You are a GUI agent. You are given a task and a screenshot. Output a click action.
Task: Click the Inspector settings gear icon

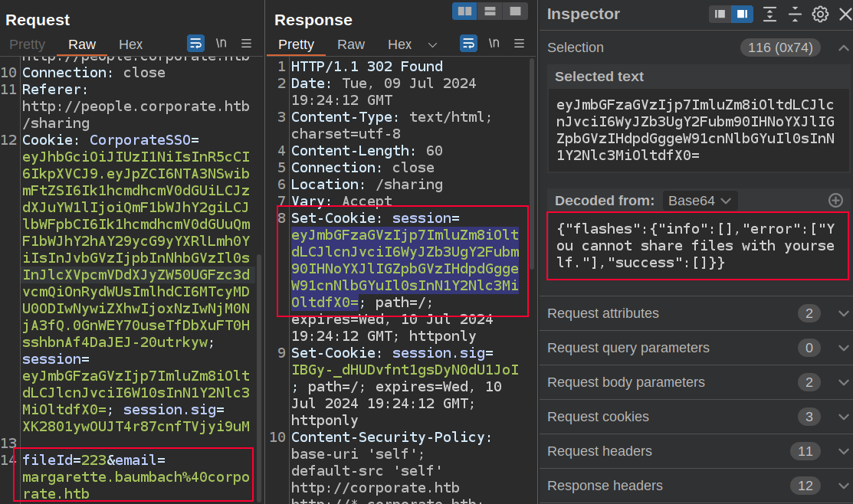(820, 14)
